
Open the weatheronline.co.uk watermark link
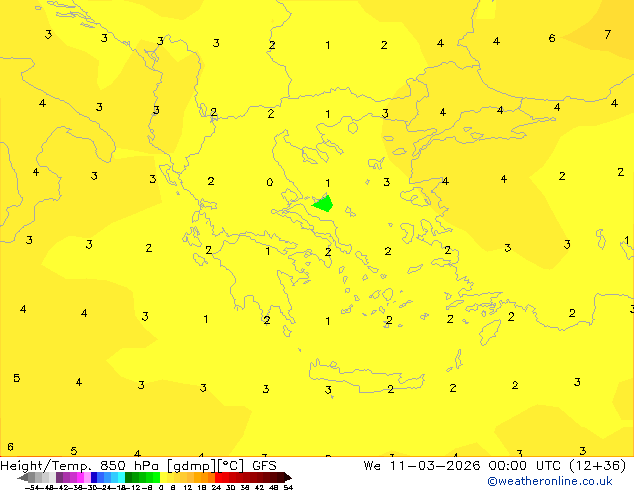[549, 481]
